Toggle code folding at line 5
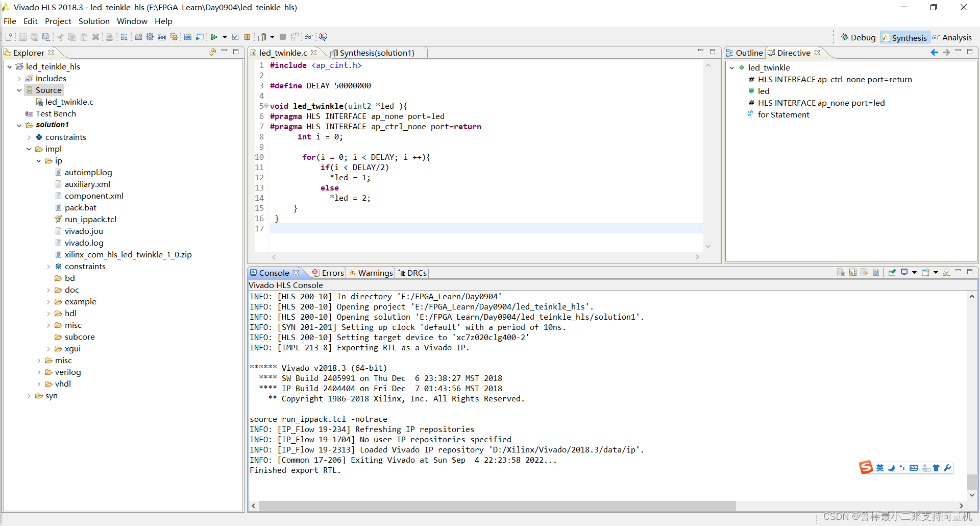Screen dimensions: 980x526 click(x=266, y=106)
